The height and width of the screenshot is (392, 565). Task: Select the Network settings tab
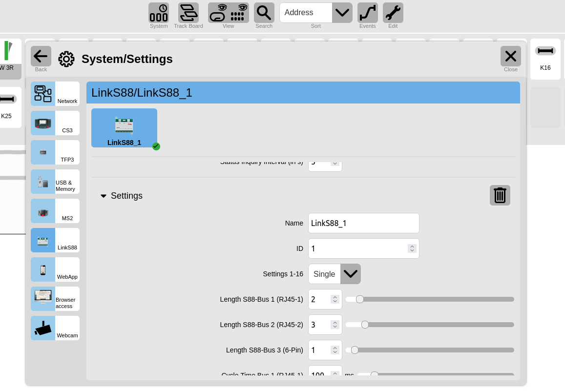[55, 94]
